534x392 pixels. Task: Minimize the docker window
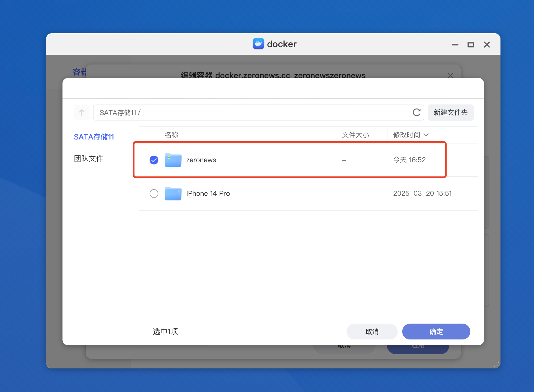pyautogui.click(x=455, y=45)
